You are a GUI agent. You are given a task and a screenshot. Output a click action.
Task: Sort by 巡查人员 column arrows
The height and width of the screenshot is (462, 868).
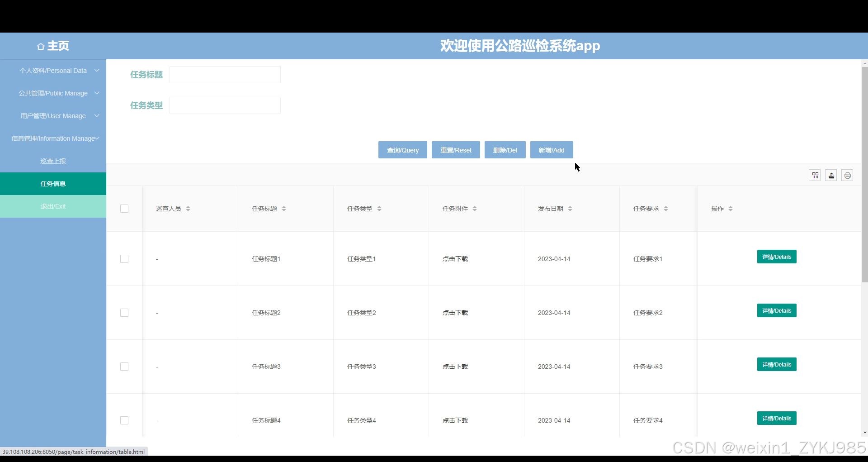point(188,209)
